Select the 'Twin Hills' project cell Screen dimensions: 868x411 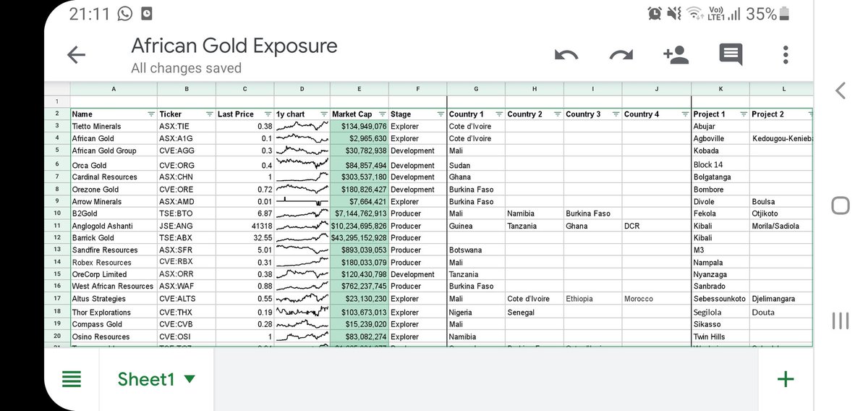pyautogui.click(x=720, y=337)
